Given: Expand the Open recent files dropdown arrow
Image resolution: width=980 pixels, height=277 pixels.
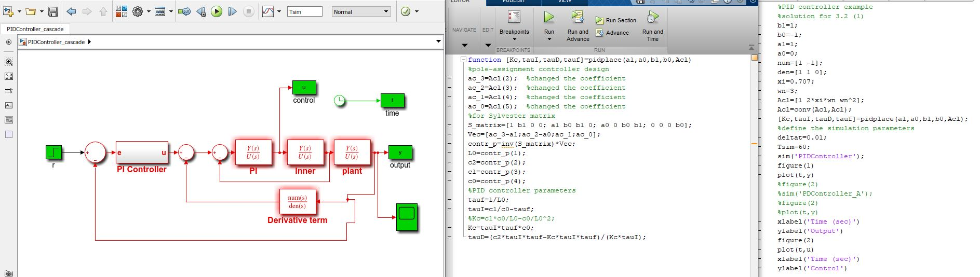Looking at the screenshot, I should [42, 11].
